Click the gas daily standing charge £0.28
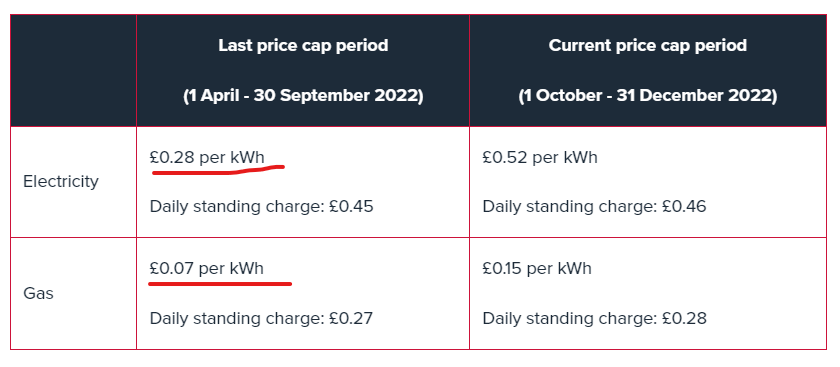Image resolution: width=840 pixels, height=367 pixels. [x=595, y=318]
